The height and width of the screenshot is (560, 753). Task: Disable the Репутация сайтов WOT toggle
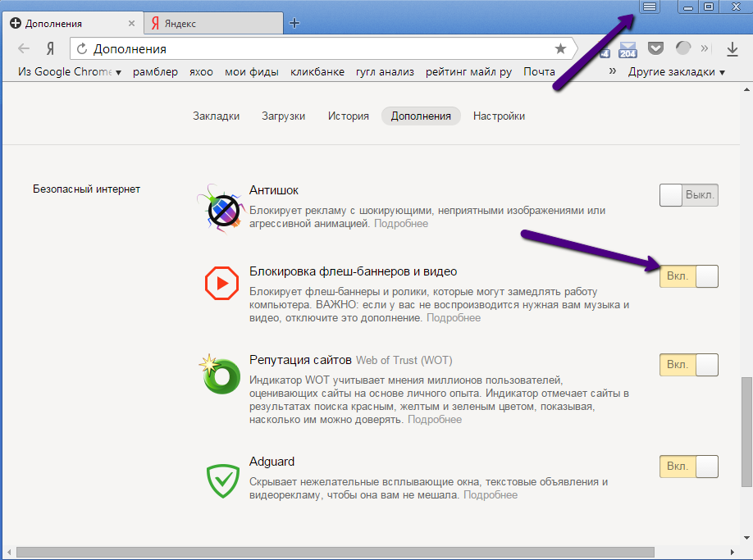pyautogui.click(x=689, y=365)
